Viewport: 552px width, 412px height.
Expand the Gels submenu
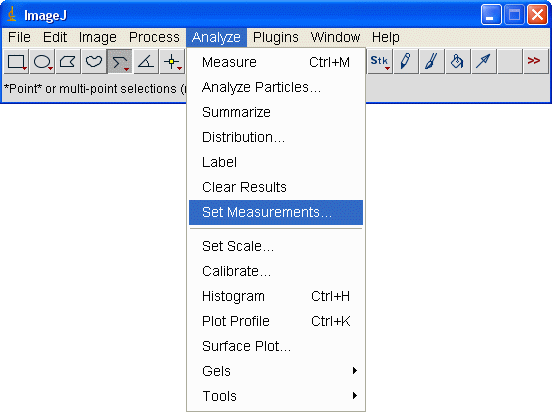(x=276, y=371)
